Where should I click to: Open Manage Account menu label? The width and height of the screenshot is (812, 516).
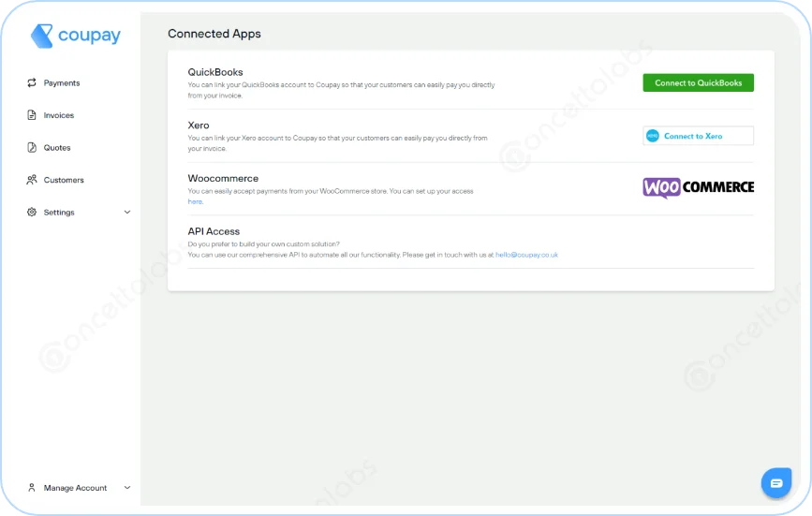[x=75, y=488]
